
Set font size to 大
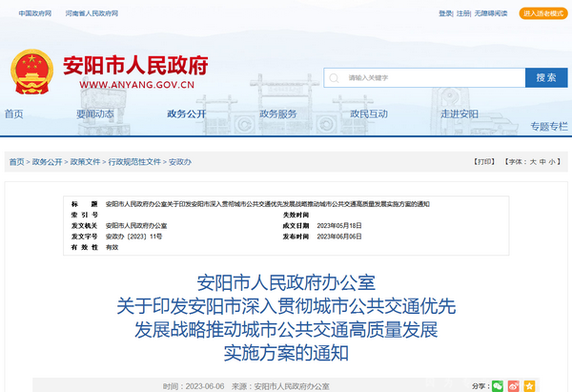[x=533, y=162]
